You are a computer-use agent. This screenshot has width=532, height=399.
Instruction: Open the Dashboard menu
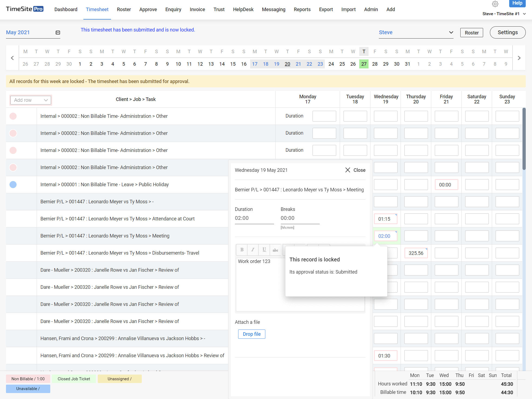[x=66, y=9]
